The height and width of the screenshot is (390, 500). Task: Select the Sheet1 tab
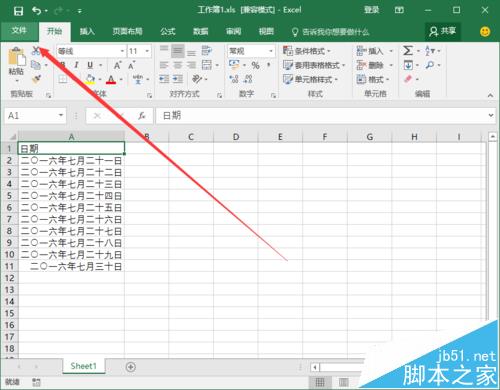83,366
